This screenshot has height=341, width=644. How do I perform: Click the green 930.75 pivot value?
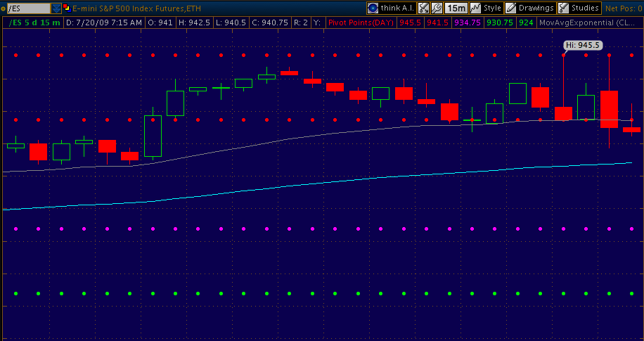click(x=499, y=22)
